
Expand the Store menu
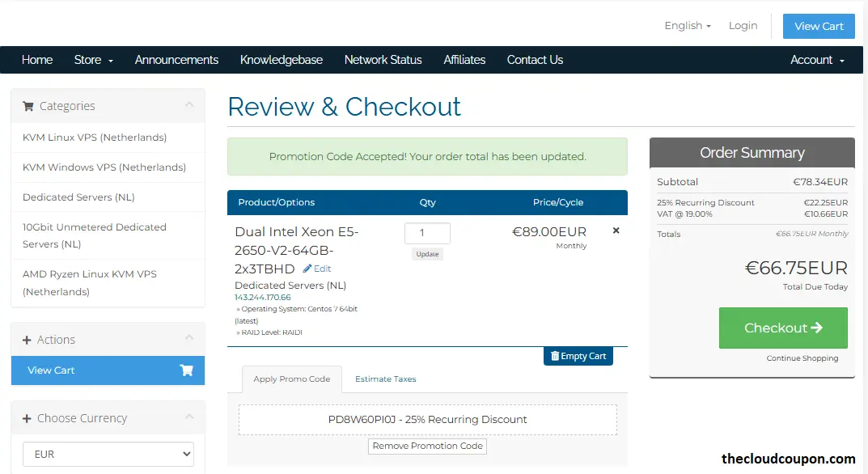tap(93, 60)
